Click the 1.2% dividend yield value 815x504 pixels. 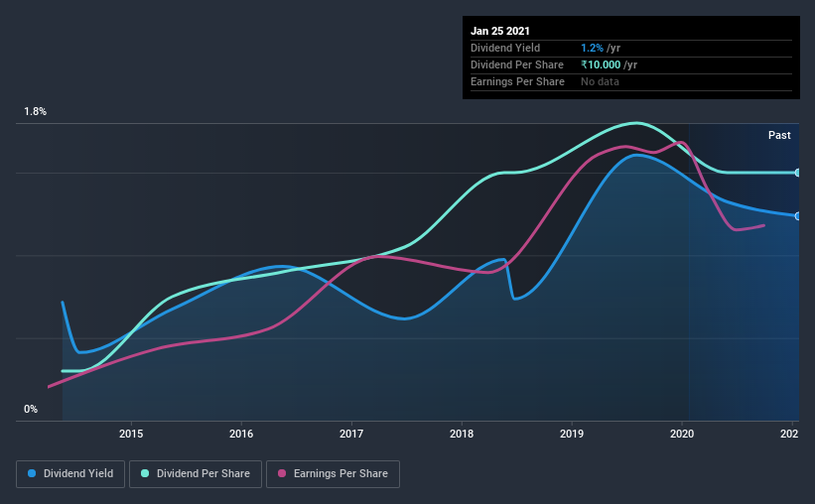coord(592,48)
